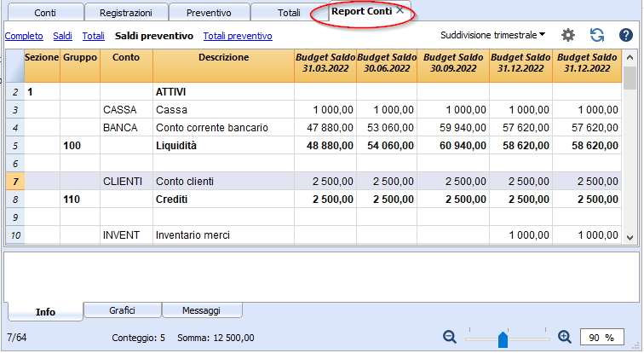Click the Inventario merci cell
The width and height of the screenshot is (644, 353).
[223, 235]
